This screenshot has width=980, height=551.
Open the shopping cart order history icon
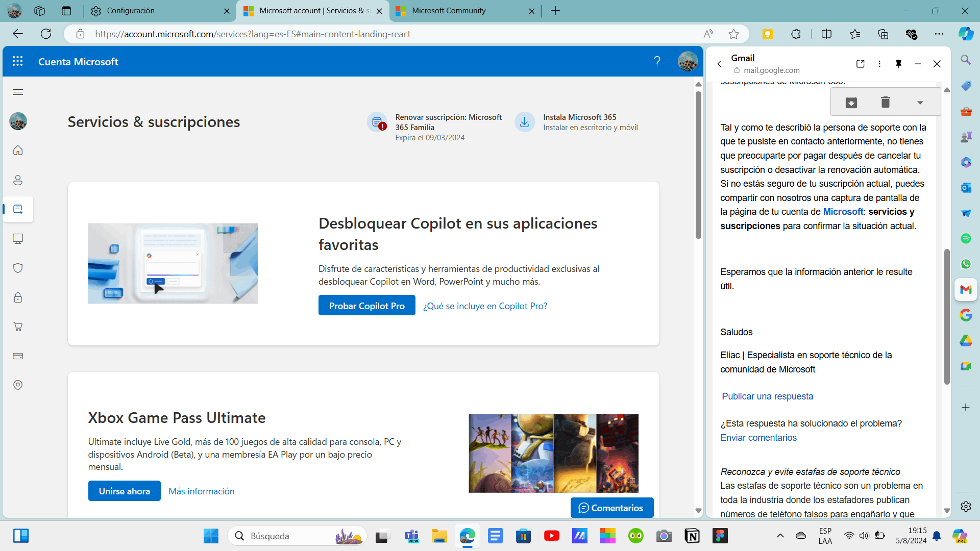click(18, 327)
